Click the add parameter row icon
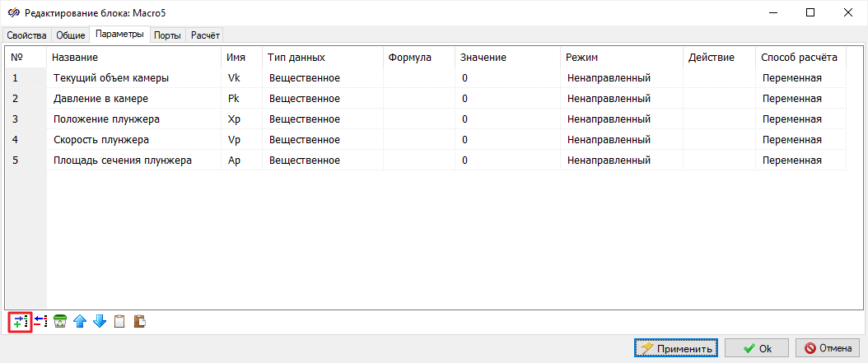868x363 pixels. [x=20, y=322]
